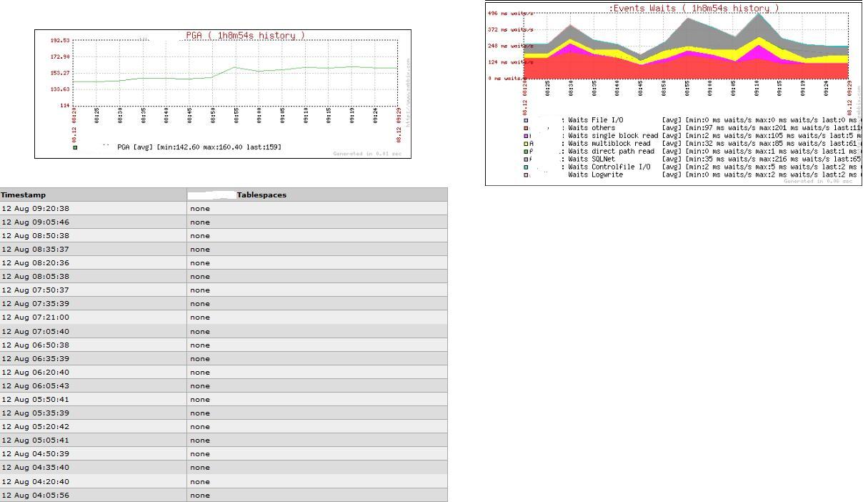
Task: Click the '12 Aug 06:50:38' timestamp cell
Action: tap(93, 345)
